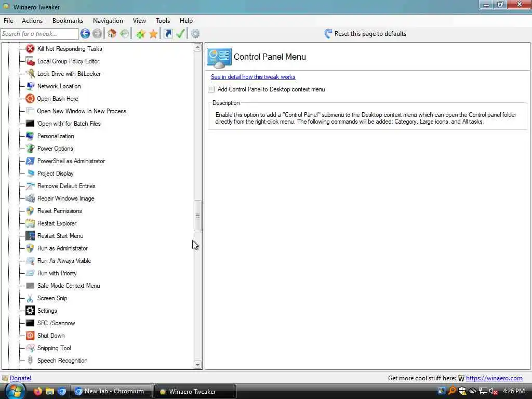532x399 pixels.
Task: Click the tree scrollbar up arrow
Action: (x=197, y=47)
